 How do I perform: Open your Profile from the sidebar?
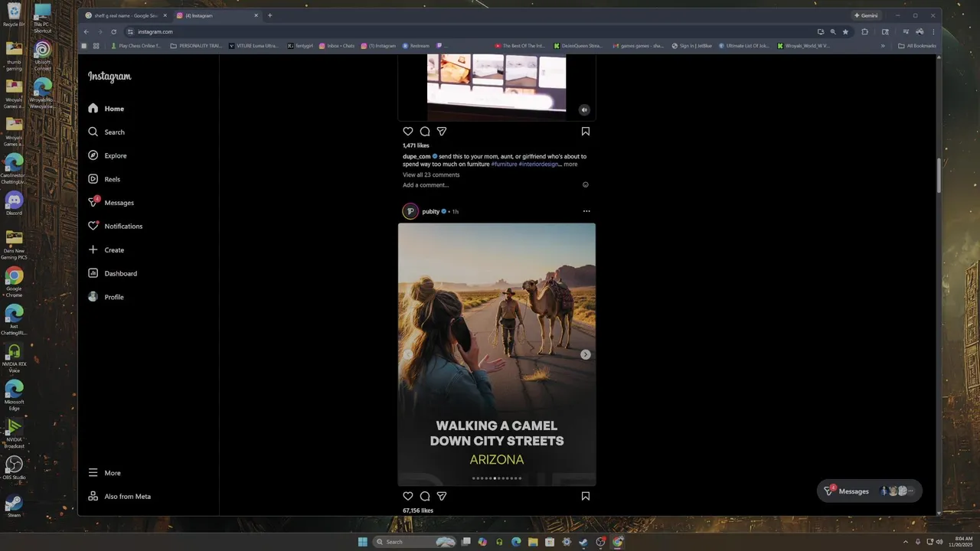click(105, 297)
